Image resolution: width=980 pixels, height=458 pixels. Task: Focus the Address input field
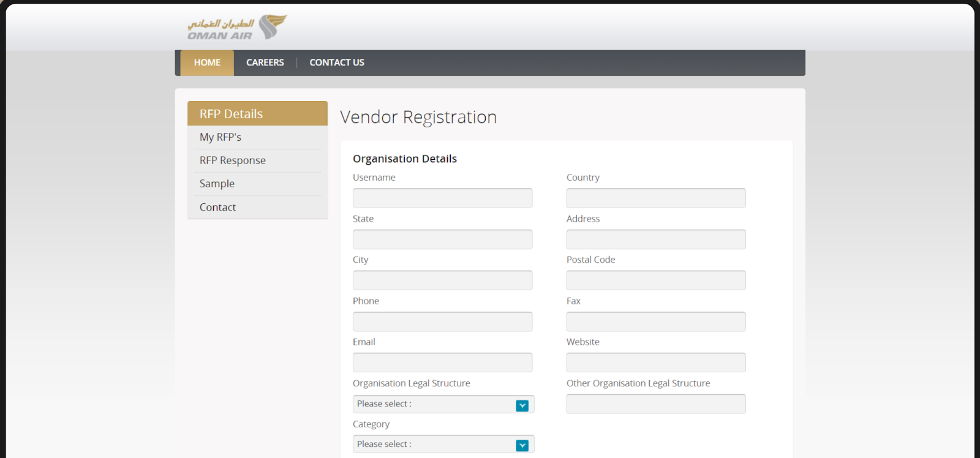coord(656,239)
